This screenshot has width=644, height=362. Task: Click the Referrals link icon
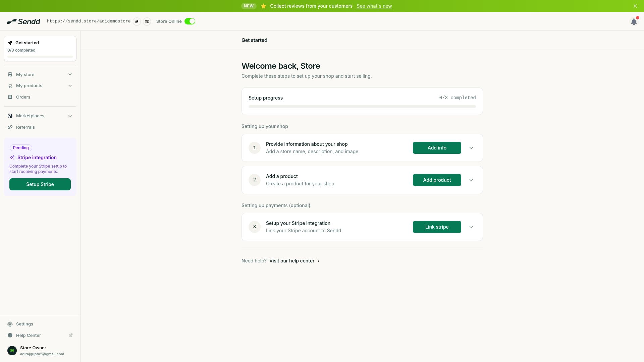(10, 127)
